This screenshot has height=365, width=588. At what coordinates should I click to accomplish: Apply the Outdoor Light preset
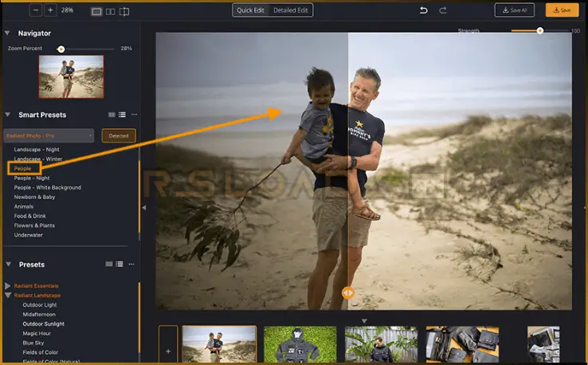tap(40, 304)
